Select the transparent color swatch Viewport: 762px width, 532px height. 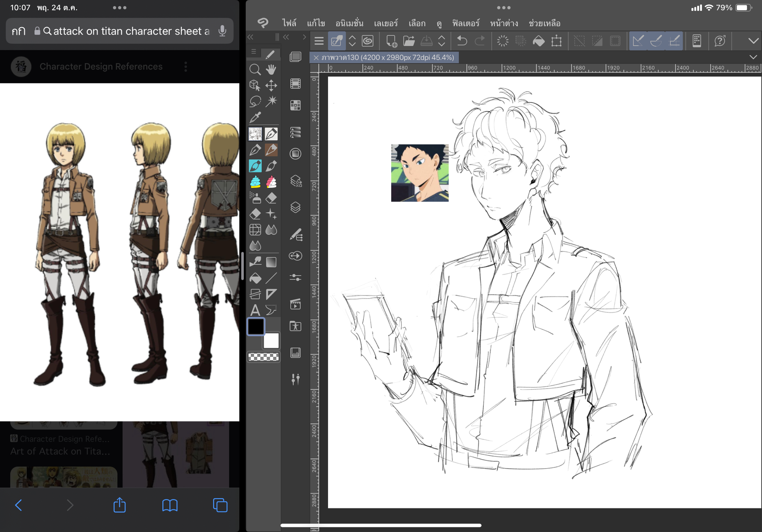point(263,357)
